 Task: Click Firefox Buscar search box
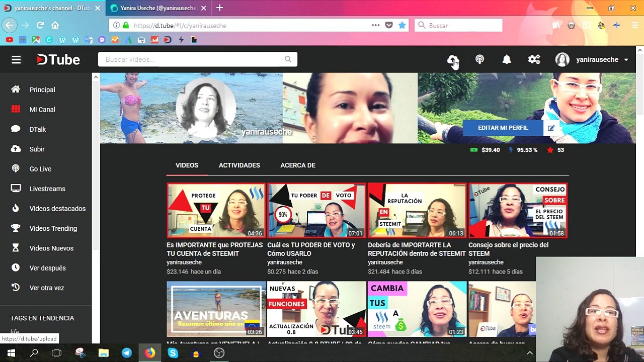(x=458, y=26)
